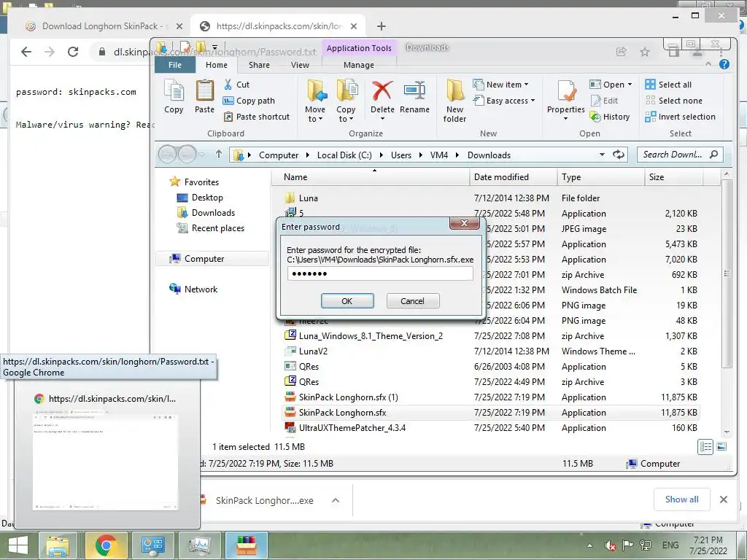Viewport: 747px width, 560px height.
Task: Click the Chrome window preview thumbnail
Action: [105, 462]
